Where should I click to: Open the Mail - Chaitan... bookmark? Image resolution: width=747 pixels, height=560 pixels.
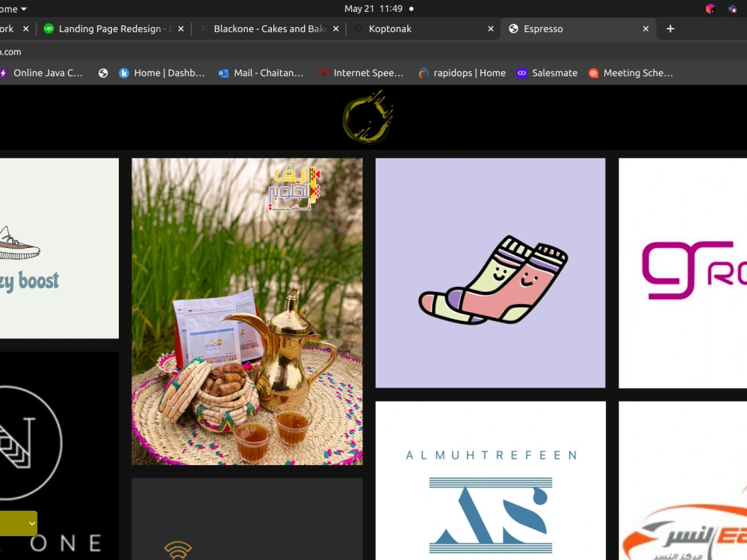pos(261,73)
